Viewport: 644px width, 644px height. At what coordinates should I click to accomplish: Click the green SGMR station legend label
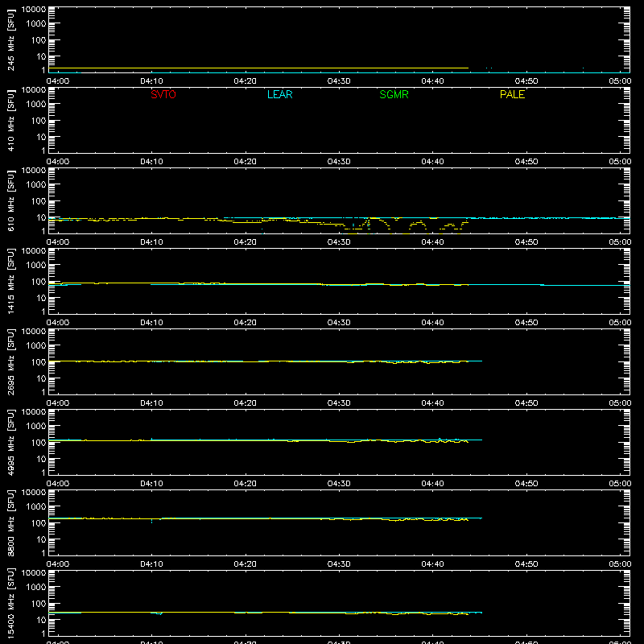tap(394, 94)
